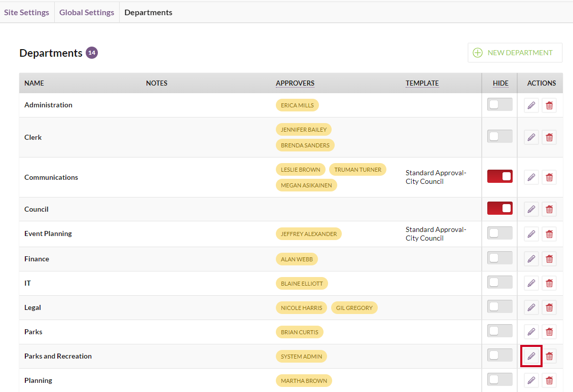The width and height of the screenshot is (573, 392).
Task: Click the Template column header
Action: click(x=422, y=83)
